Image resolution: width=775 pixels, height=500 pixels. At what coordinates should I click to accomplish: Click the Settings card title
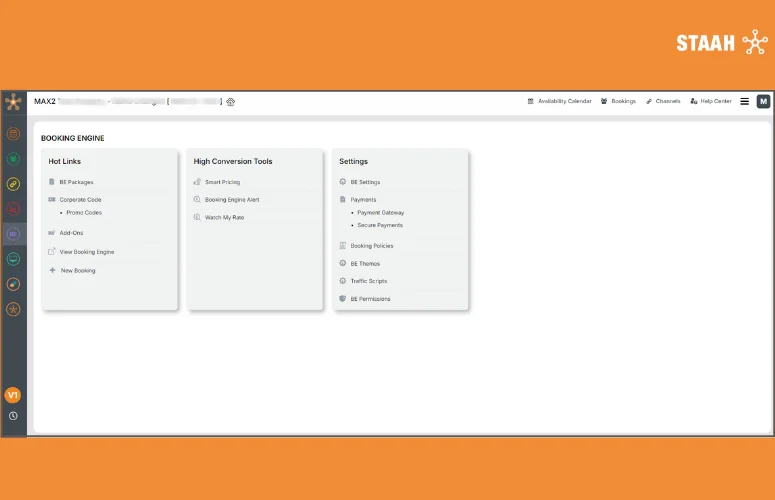point(353,162)
